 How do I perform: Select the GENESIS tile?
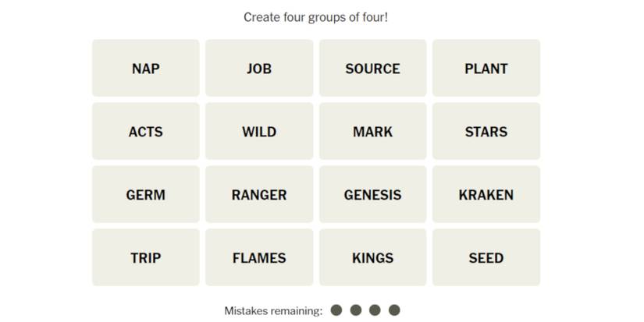tap(372, 195)
